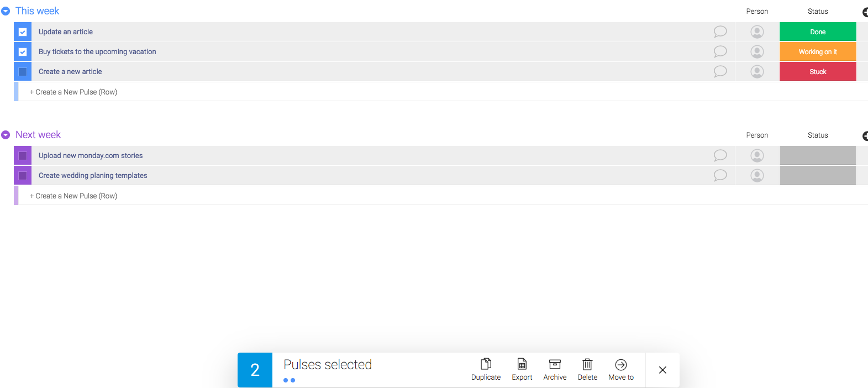This screenshot has width=868, height=388.
Task: Click the Status column header in Next week
Action: 818,135
